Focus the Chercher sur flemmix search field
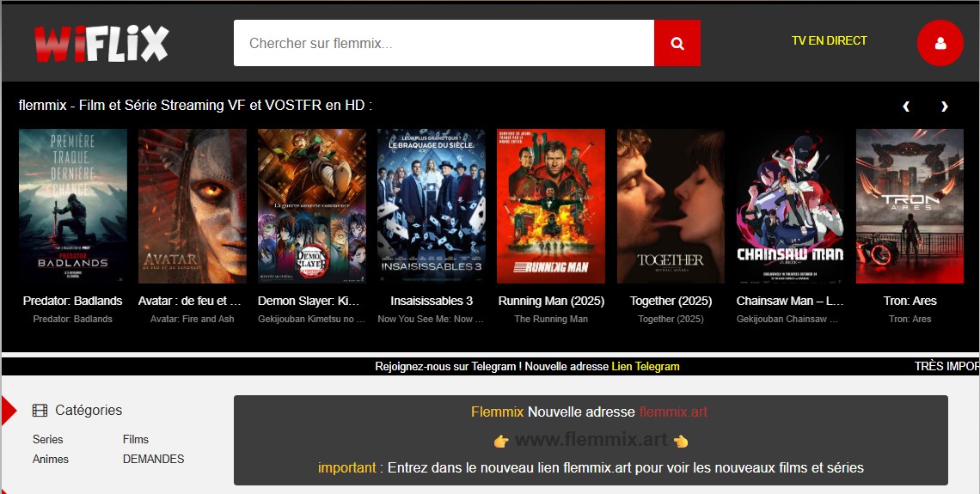Screen dimensions: 980x494 click(x=444, y=43)
